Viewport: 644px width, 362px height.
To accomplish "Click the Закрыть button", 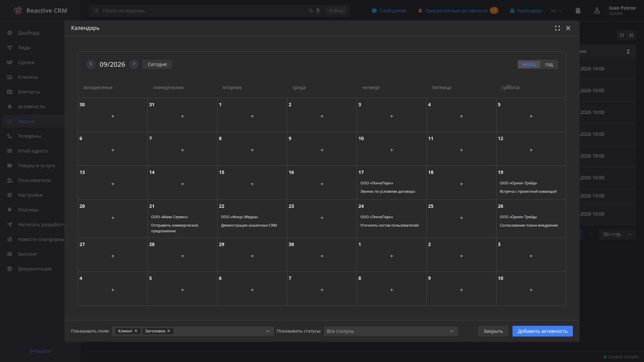I will (x=493, y=331).
